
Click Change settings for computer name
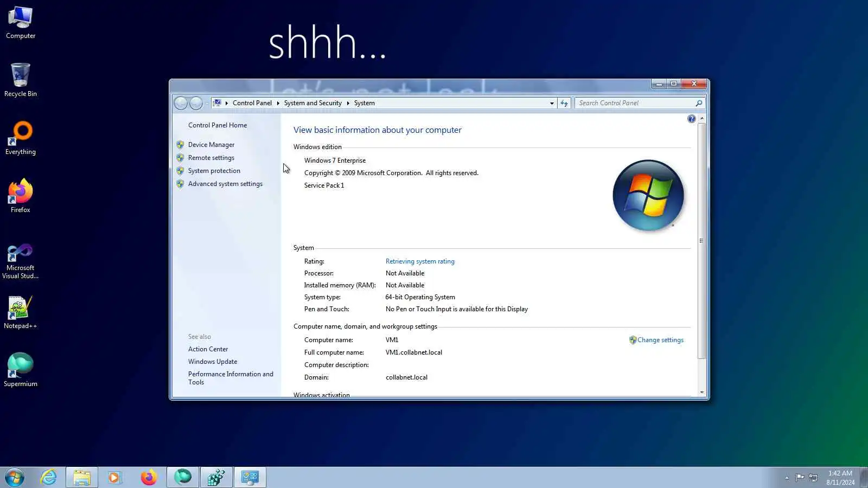click(x=660, y=340)
